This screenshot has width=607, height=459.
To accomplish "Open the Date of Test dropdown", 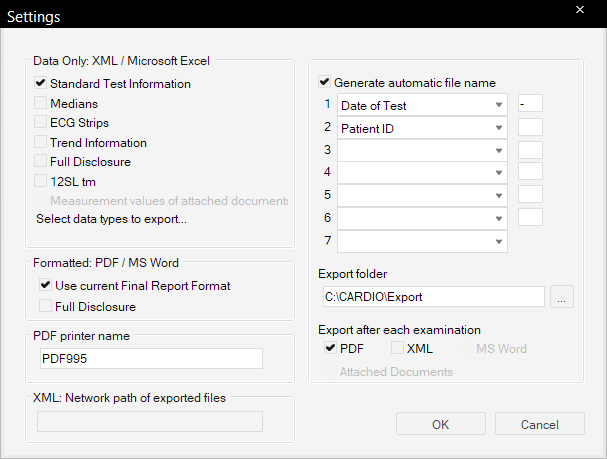I will pos(498,105).
